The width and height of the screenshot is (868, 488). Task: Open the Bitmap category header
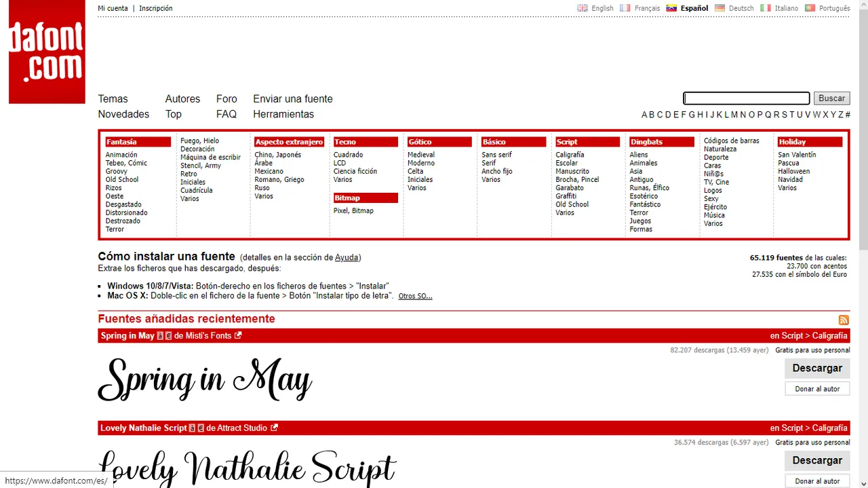[366, 198]
